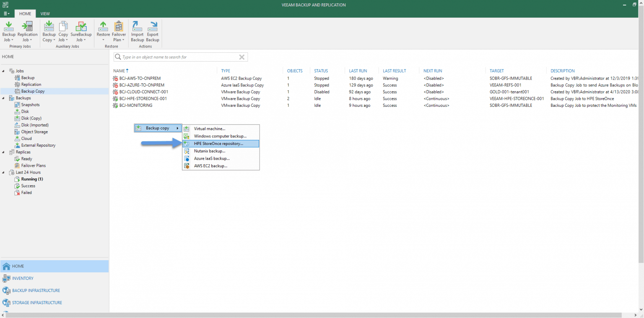Clear the search box with the X button
This screenshot has width=644, height=318.
(x=241, y=57)
